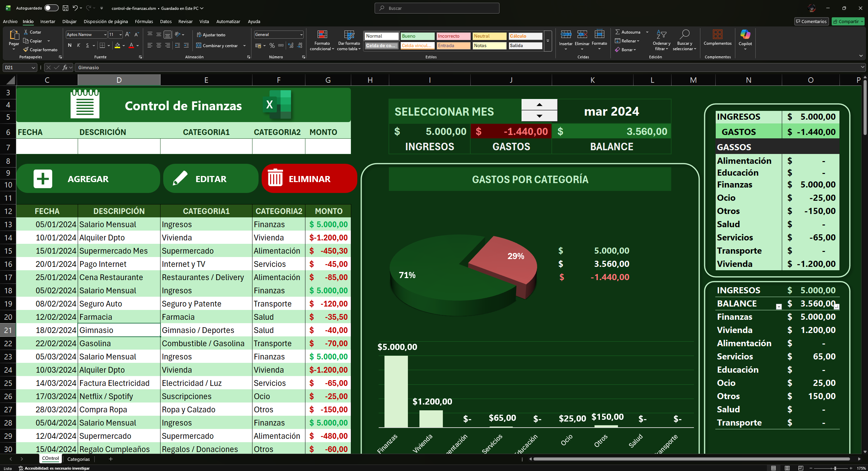The height and width of the screenshot is (471, 868).
Task: Open Copilot from the ribbon
Action: (745, 39)
